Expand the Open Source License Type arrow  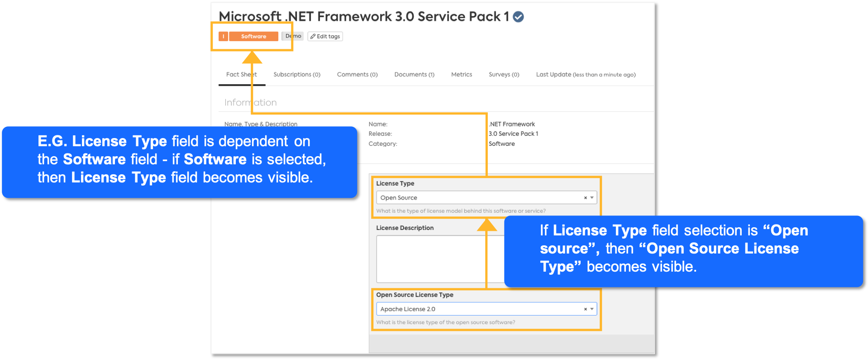[592, 309]
